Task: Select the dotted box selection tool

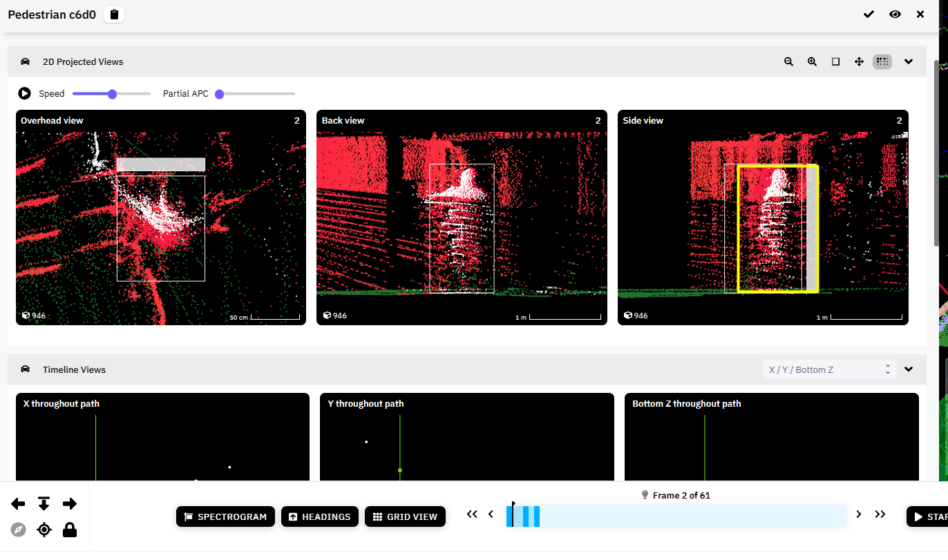Action: 835,61
